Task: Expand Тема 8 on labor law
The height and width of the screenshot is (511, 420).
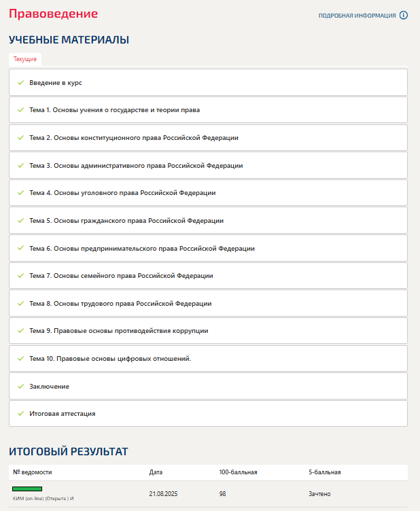Action: [120, 304]
